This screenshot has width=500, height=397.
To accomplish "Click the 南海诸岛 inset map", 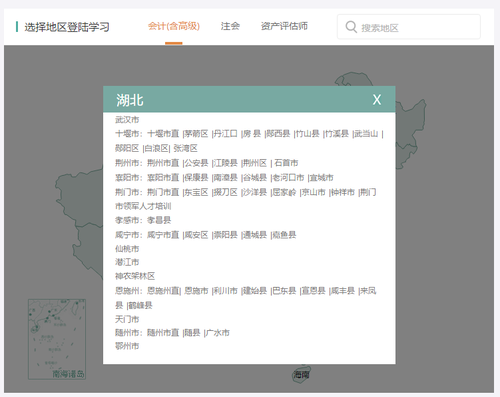I will 57,339.
